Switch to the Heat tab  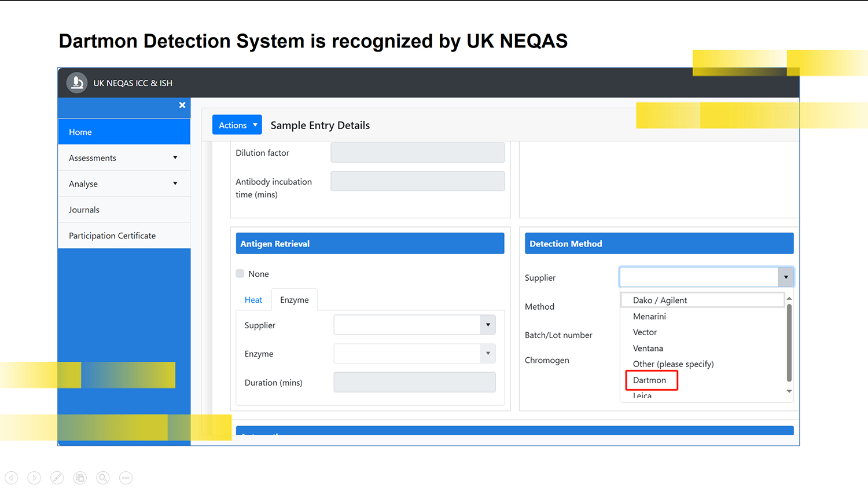click(x=253, y=300)
